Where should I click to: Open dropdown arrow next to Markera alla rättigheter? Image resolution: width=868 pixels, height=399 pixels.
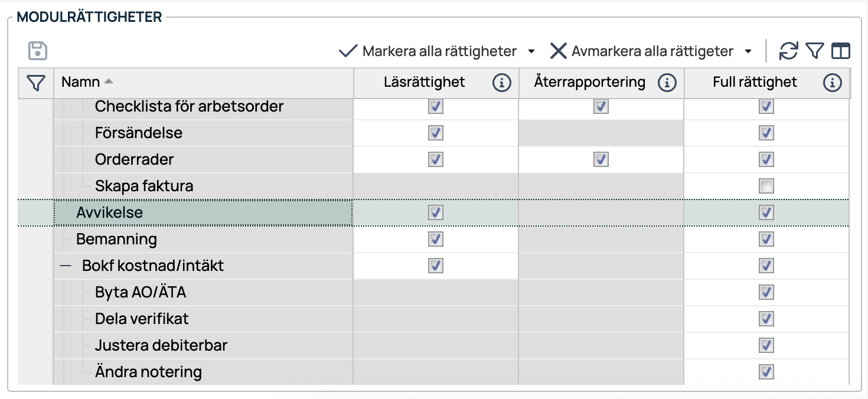pyautogui.click(x=531, y=51)
